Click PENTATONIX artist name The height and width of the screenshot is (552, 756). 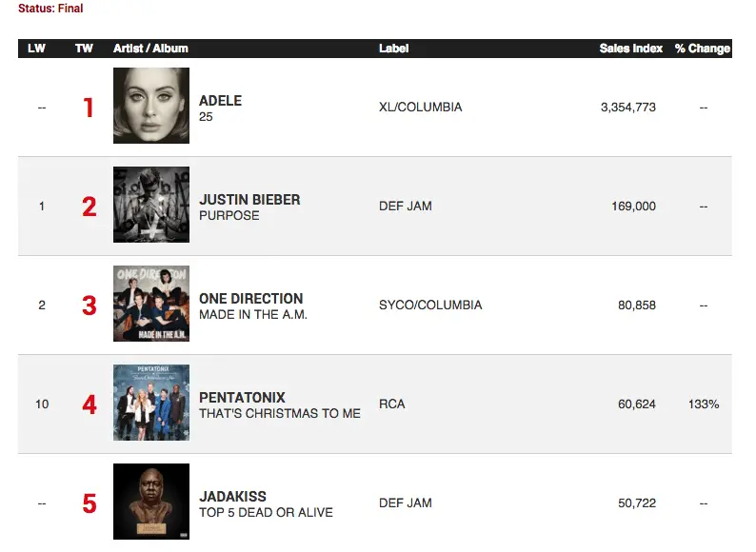coord(242,397)
